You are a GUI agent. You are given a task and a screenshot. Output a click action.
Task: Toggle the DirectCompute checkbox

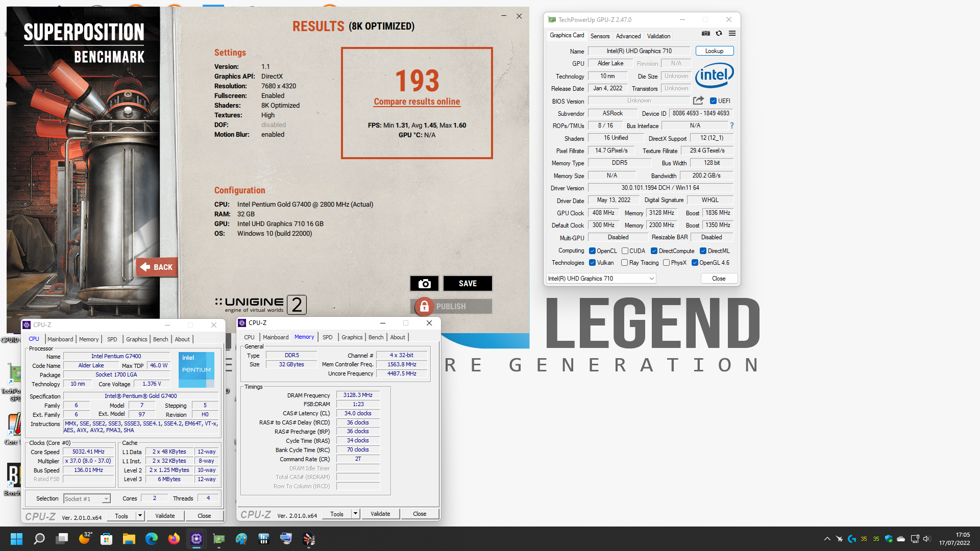click(654, 251)
